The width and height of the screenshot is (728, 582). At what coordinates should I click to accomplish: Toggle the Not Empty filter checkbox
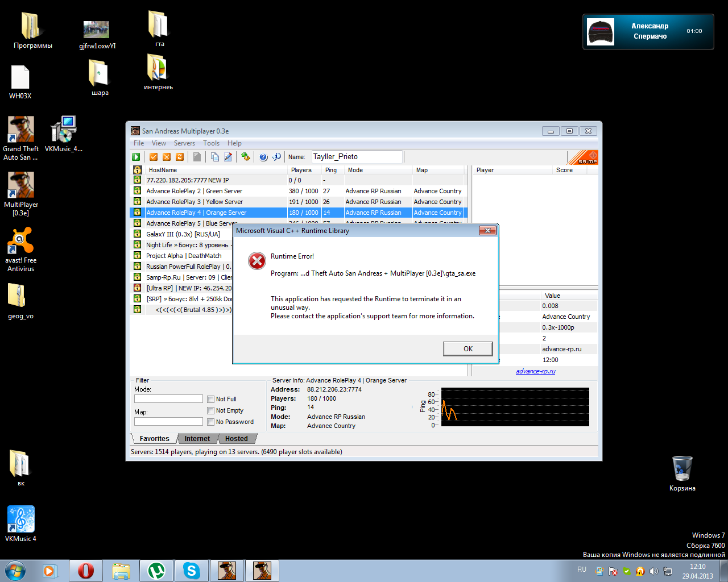(211, 410)
